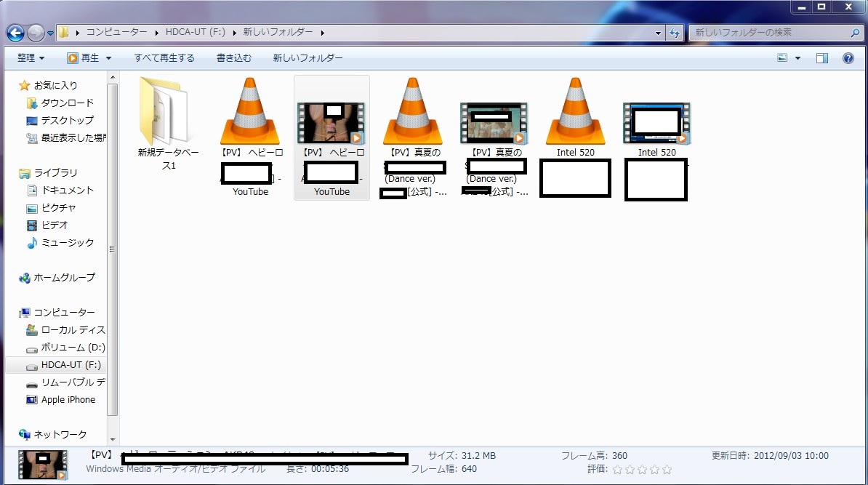Click the コンピューター breadcrumb in address bar
Image resolution: width=868 pixels, height=485 pixels.
(x=116, y=32)
